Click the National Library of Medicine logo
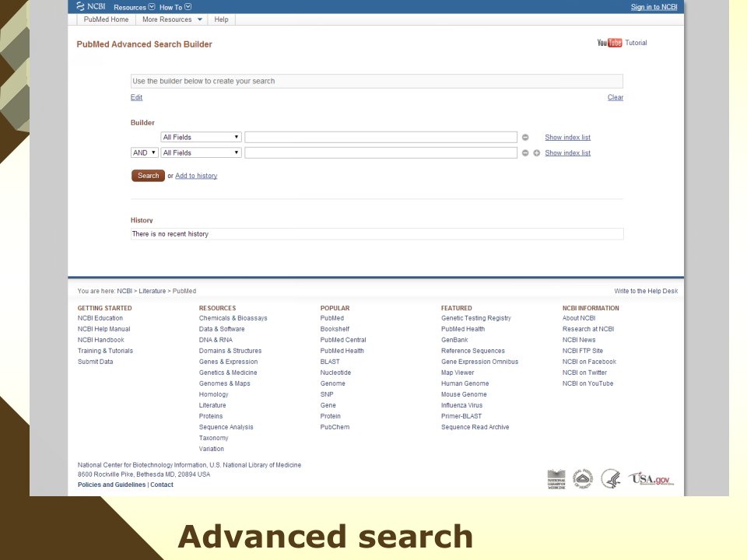 [x=556, y=479]
